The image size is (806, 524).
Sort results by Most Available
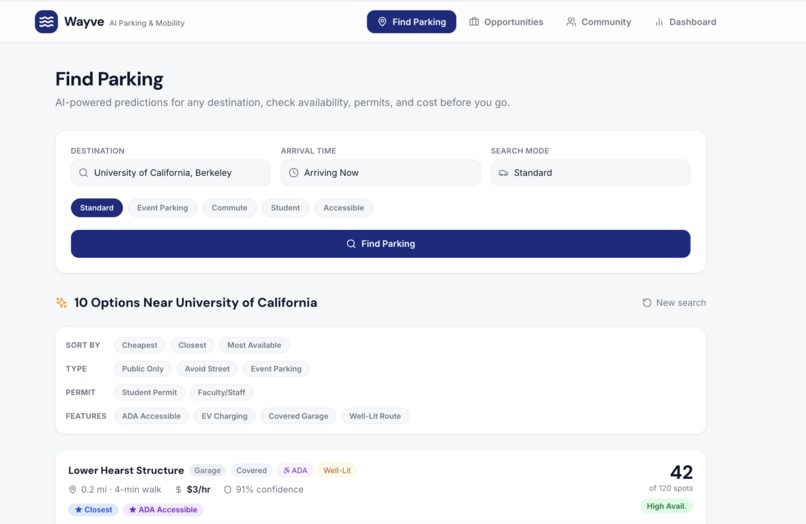click(254, 345)
